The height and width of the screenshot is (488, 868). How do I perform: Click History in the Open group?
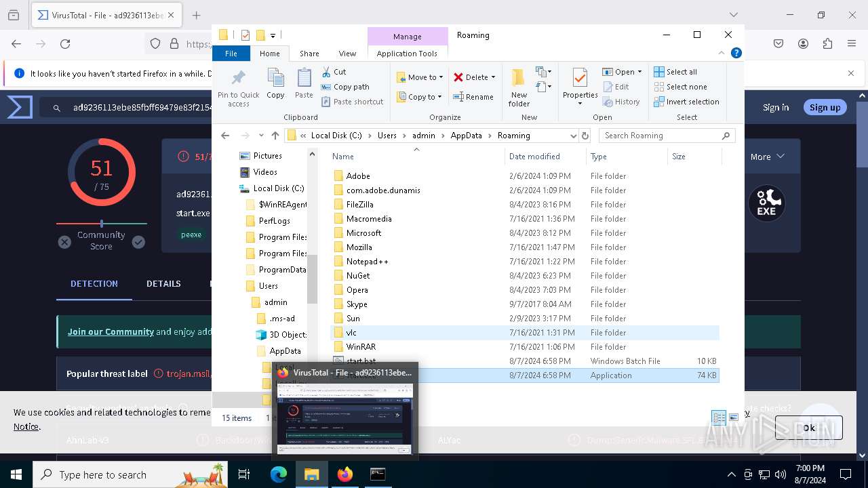(620, 102)
